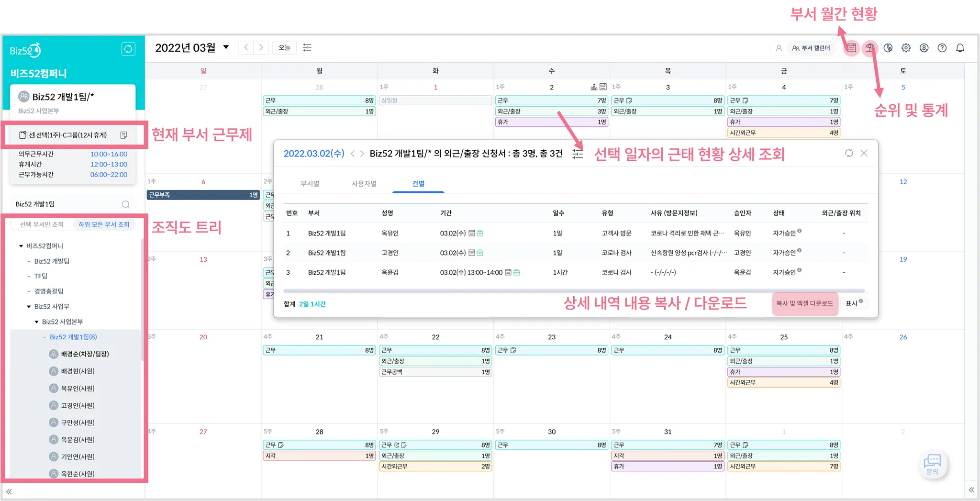Viewport: 980px width, 501px height.
Task: Switch to the 부서별 tab
Action: (x=310, y=184)
